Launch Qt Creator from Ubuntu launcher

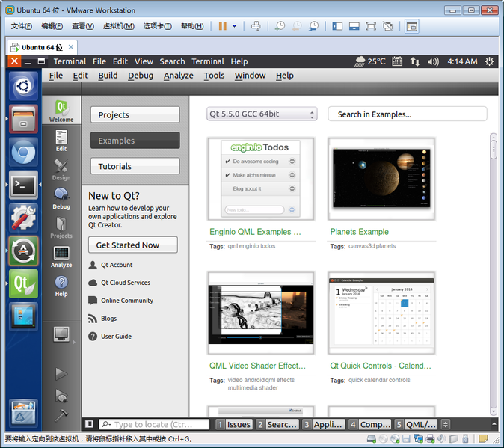click(x=23, y=284)
